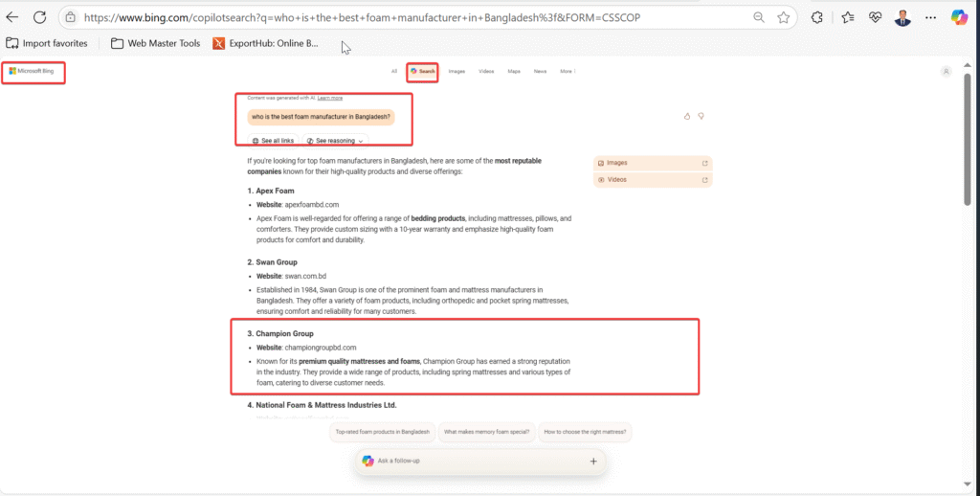The image size is (980, 496).
Task: Open browser Settings and more menu
Action: [x=930, y=17]
